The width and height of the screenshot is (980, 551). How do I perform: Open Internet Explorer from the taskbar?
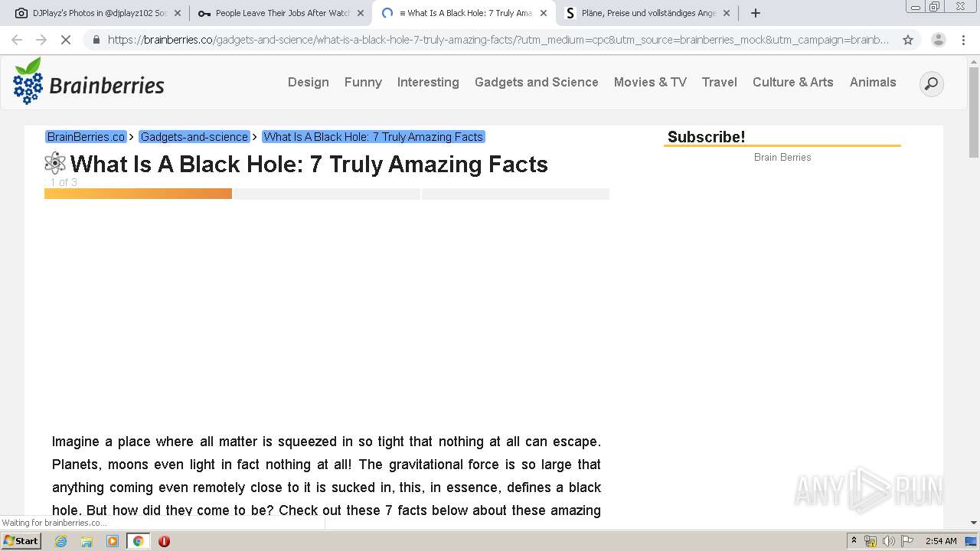61,541
